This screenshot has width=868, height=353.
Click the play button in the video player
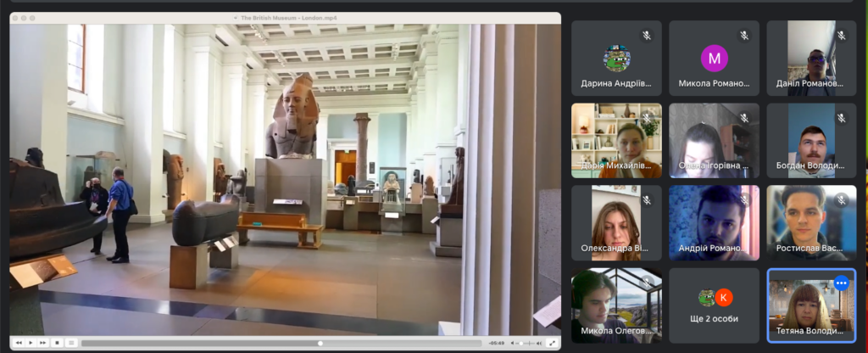31,343
